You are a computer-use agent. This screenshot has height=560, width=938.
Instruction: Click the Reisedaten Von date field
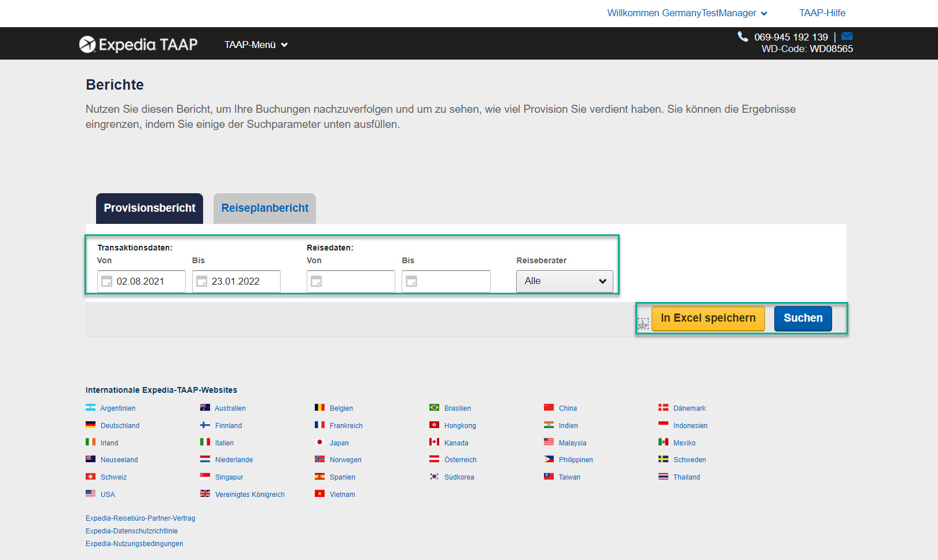click(351, 281)
